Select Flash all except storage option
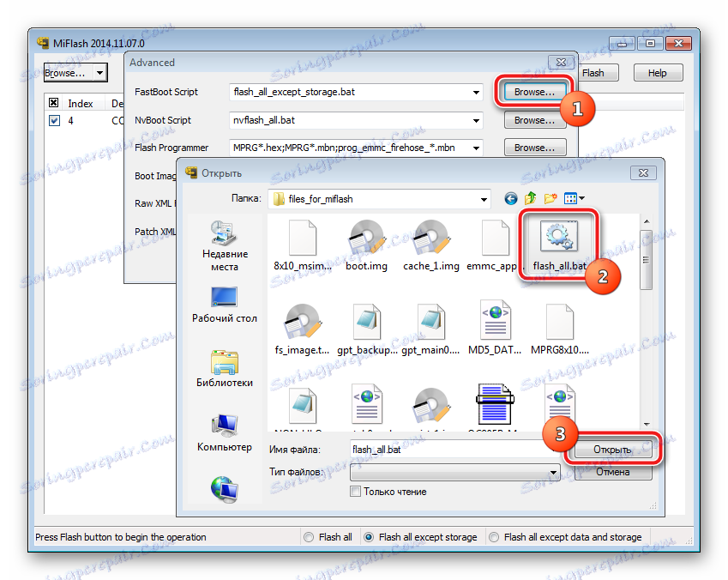Image resolution: width=728 pixels, height=580 pixels. (x=369, y=537)
